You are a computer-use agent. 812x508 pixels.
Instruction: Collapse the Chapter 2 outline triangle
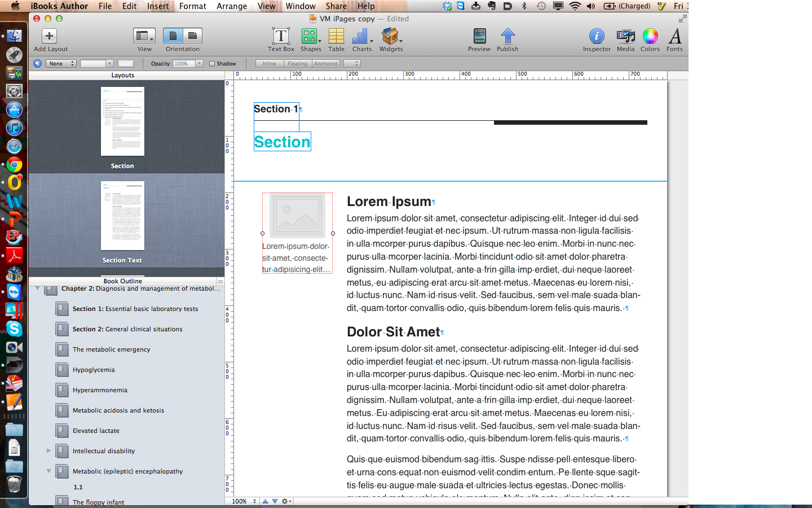click(x=38, y=288)
